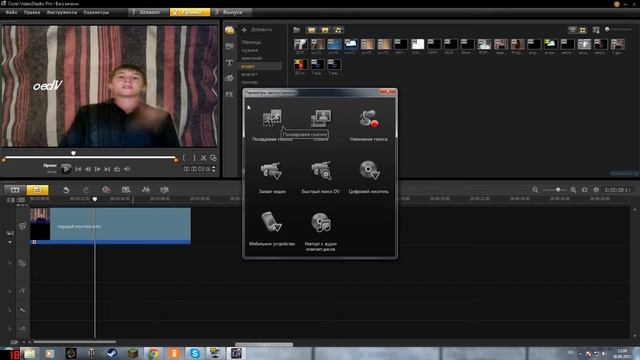Screen dimensions: 640x360
Task: Open the Transitions library panel icon
Action: (x=229, y=46)
